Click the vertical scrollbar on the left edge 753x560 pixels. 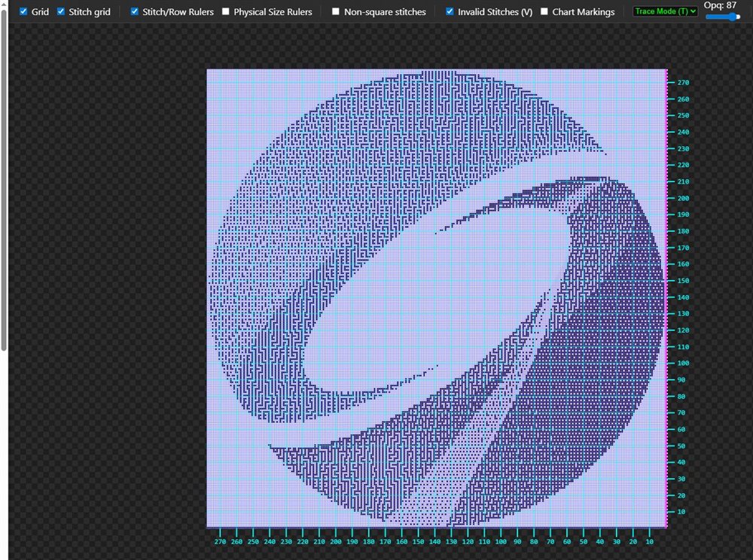pyautogui.click(x=4, y=180)
